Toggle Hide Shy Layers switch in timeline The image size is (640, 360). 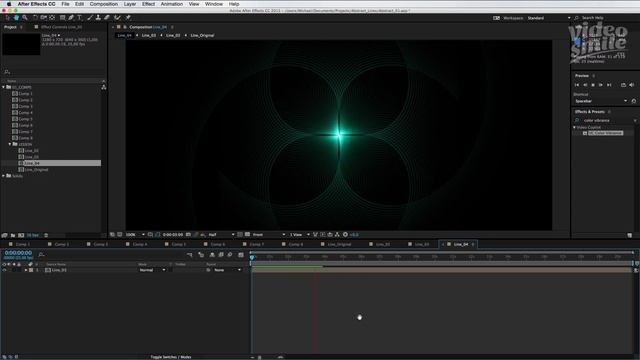click(212, 255)
